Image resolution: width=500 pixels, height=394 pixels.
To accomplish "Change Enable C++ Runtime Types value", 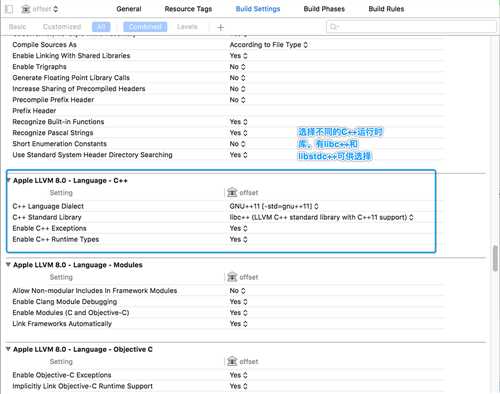I will [238, 239].
